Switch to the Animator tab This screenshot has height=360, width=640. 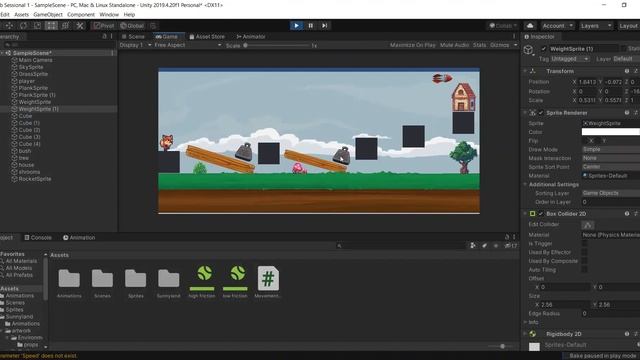251,37
